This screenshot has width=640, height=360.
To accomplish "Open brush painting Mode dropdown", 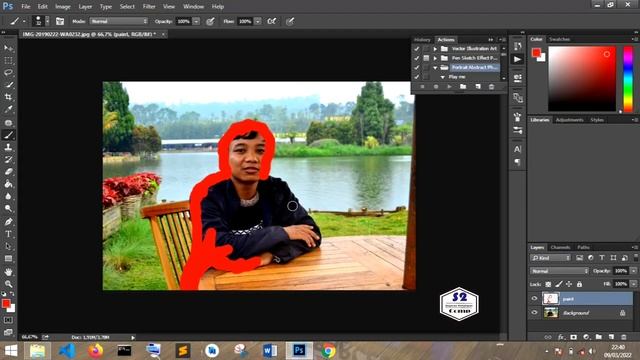I will pos(119,21).
